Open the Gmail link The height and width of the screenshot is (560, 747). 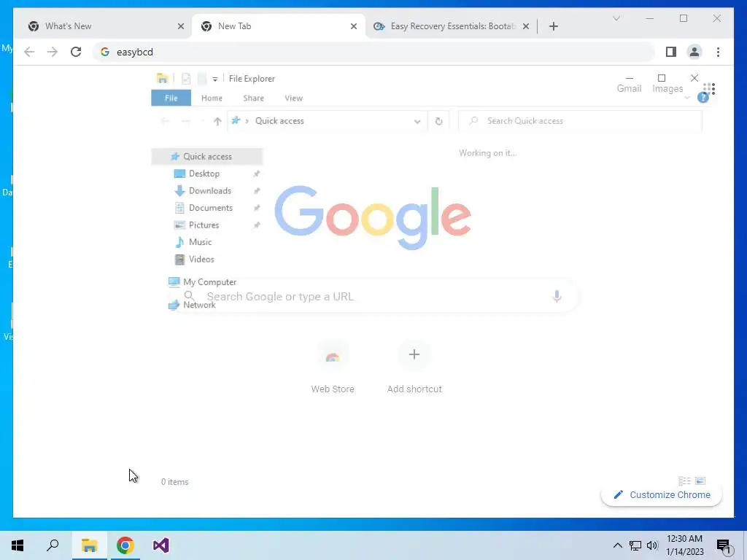629,88
